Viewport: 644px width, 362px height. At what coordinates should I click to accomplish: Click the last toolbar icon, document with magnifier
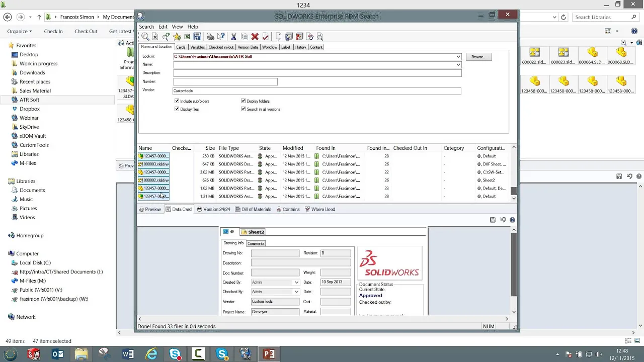tap(320, 37)
